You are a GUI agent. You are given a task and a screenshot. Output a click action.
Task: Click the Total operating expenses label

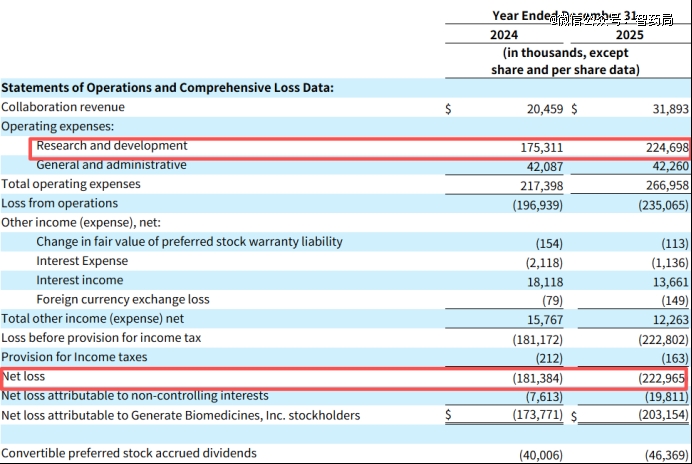(x=71, y=184)
